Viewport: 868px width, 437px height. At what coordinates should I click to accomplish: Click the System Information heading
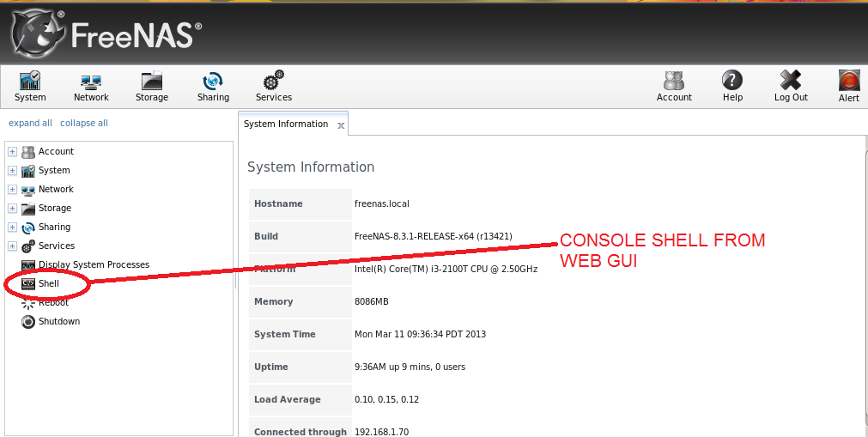pos(311,167)
